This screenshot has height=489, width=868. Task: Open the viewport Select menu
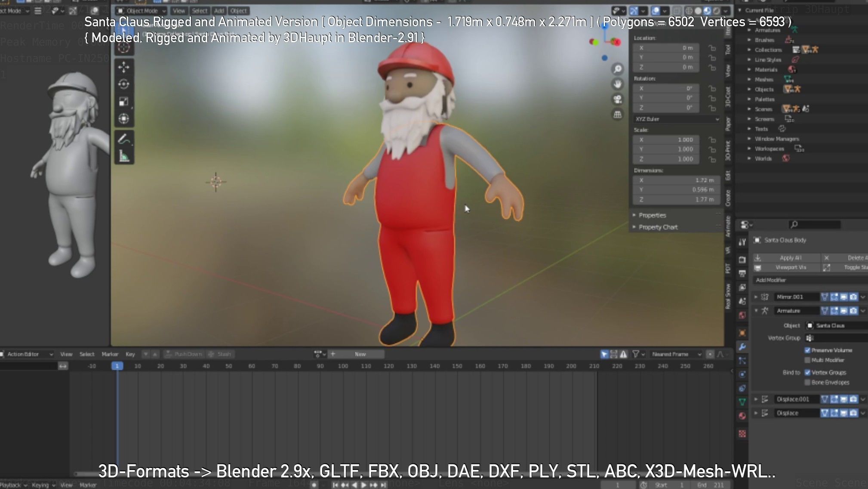click(199, 11)
